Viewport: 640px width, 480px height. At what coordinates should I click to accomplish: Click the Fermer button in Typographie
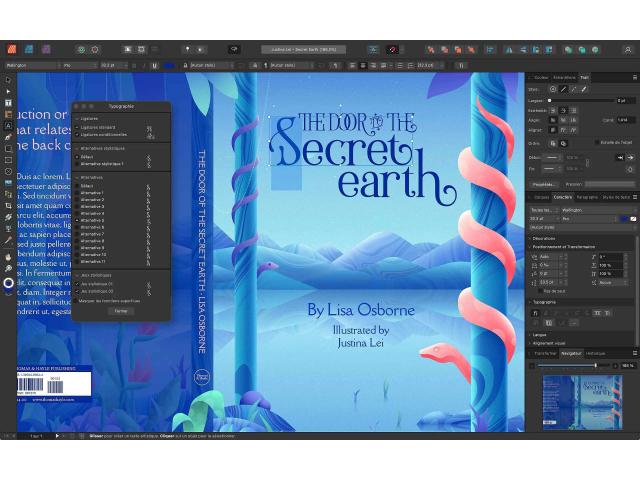(121, 311)
